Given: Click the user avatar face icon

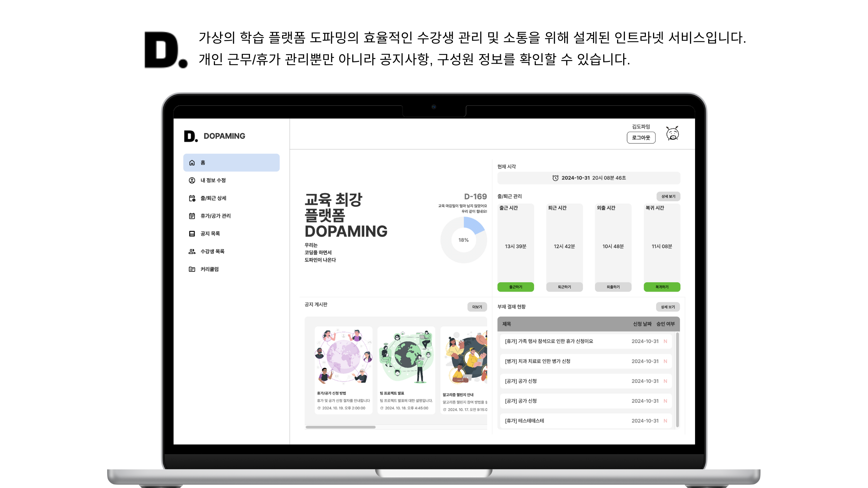Looking at the screenshot, I should [672, 134].
